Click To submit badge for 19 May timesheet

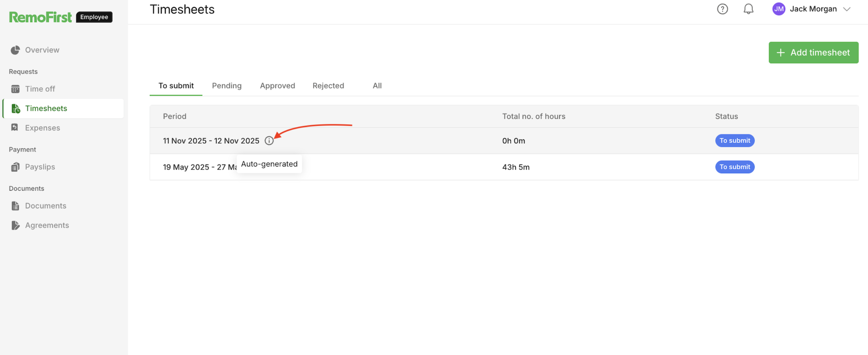coord(735,167)
